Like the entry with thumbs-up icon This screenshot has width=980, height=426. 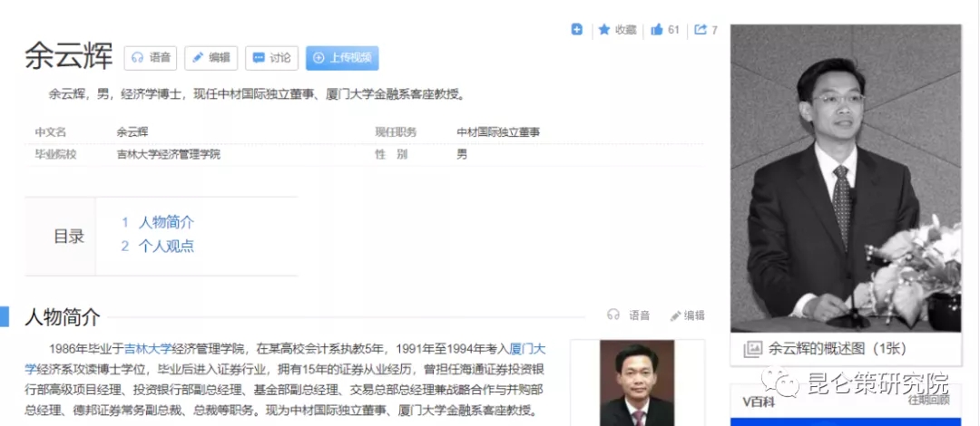coord(656,30)
